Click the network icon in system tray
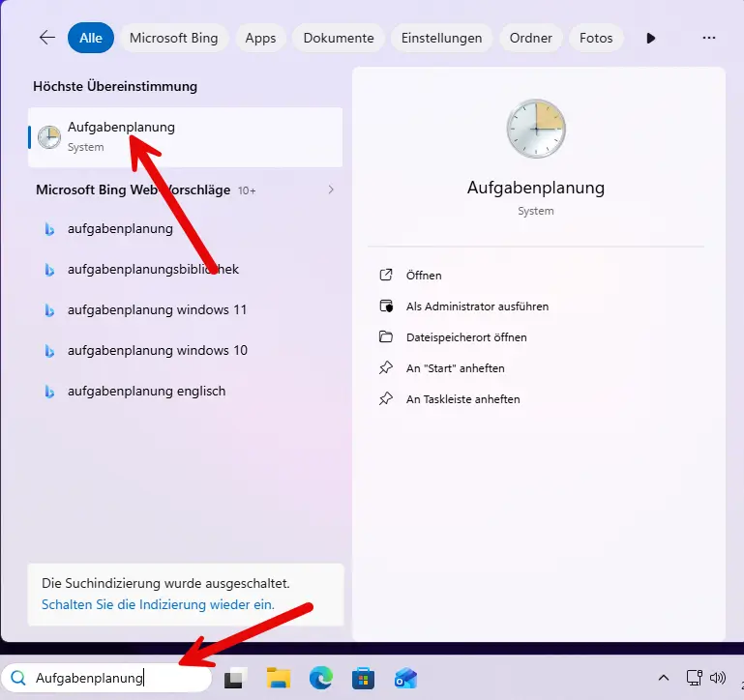Screen dimensions: 744x700 click(x=695, y=678)
